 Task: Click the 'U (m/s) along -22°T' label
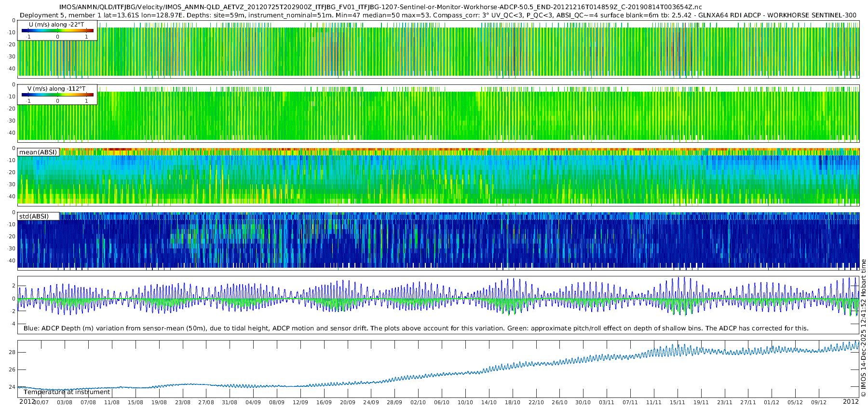[56, 25]
